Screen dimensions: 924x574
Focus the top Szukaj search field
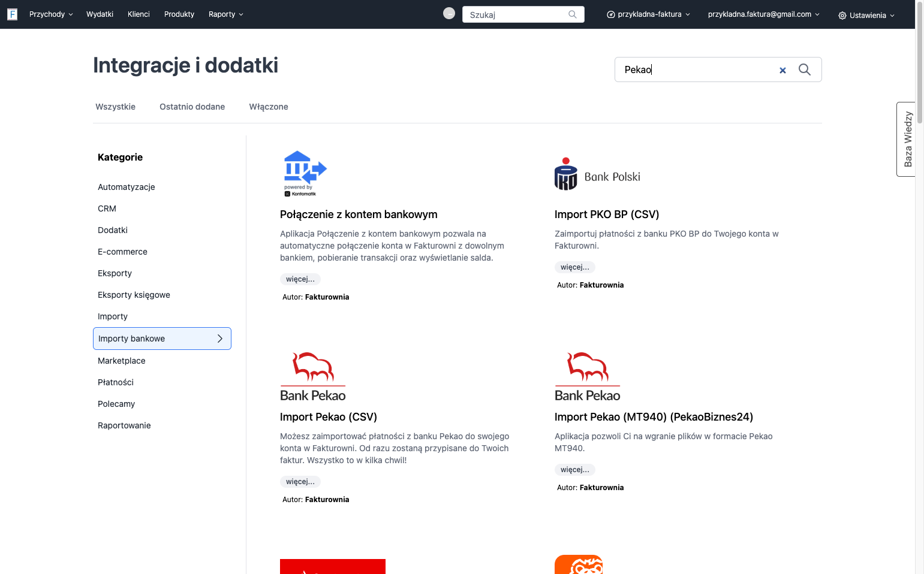523,14
